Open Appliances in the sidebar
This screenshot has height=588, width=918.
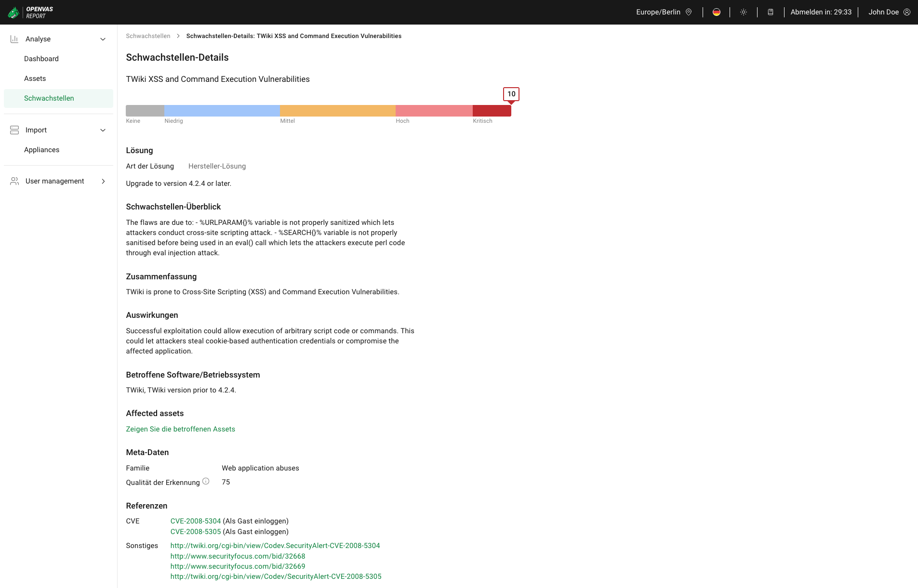(58, 150)
